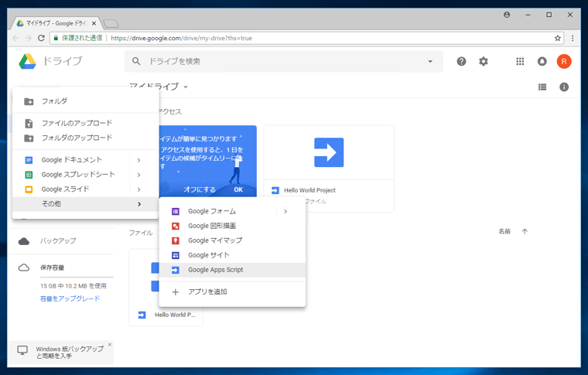Expand search options dropdown arrow
Screen dimensions: 588x375
click(x=430, y=61)
